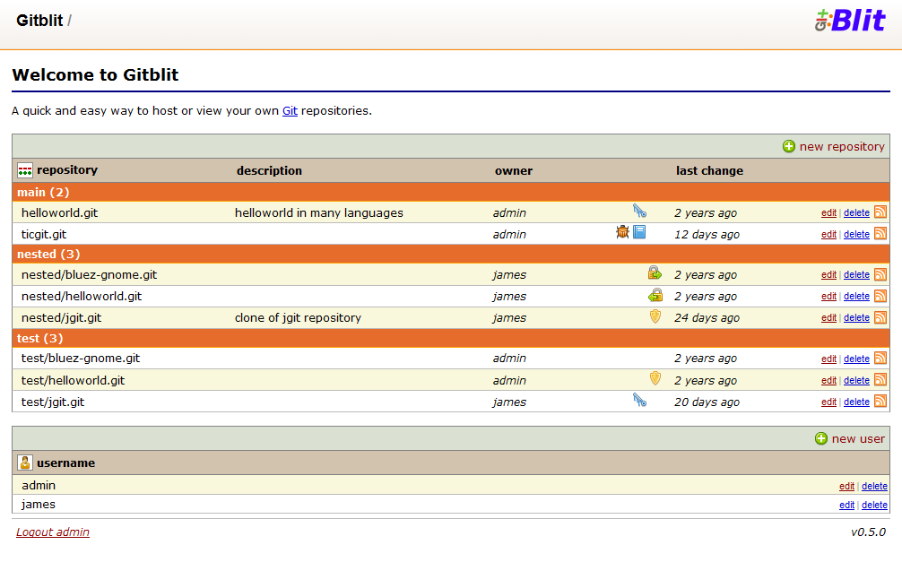Delete the test/helloworld.git repository
Screen dimensions: 902x588
click(856, 380)
